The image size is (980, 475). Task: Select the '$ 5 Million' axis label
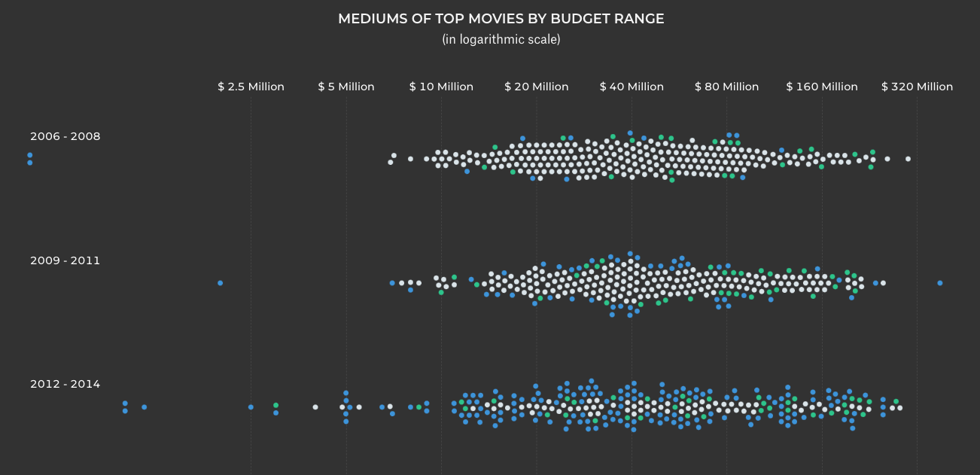[x=346, y=87]
